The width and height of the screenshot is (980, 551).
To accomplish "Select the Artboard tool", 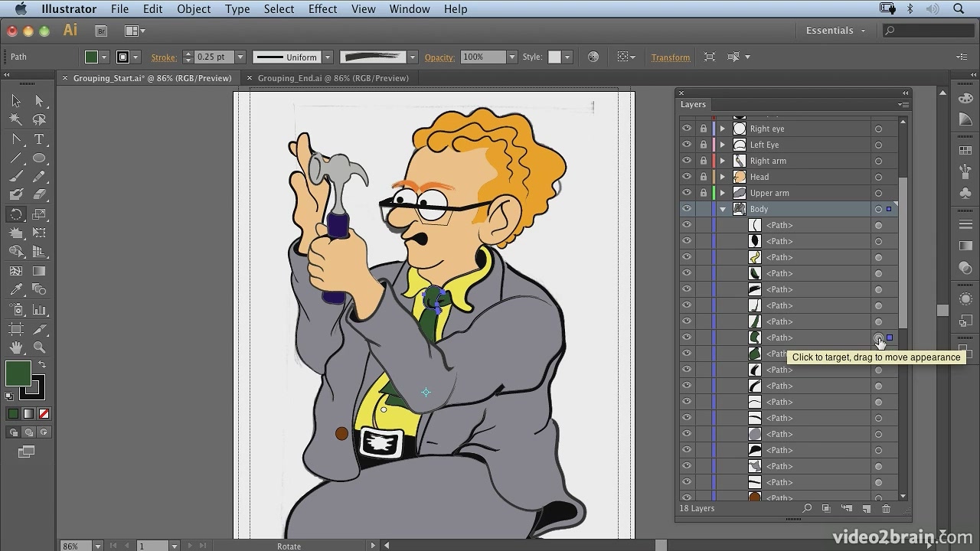I will [15, 329].
